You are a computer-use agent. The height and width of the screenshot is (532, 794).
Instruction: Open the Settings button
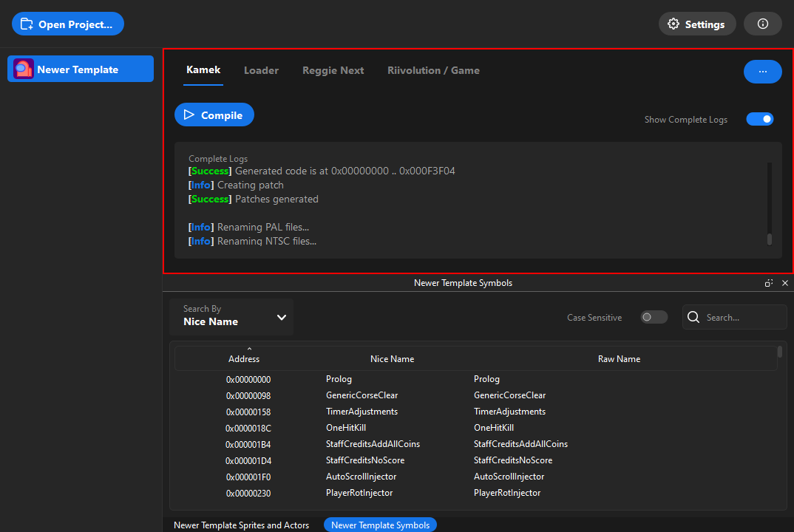click(x=696, y=24)
